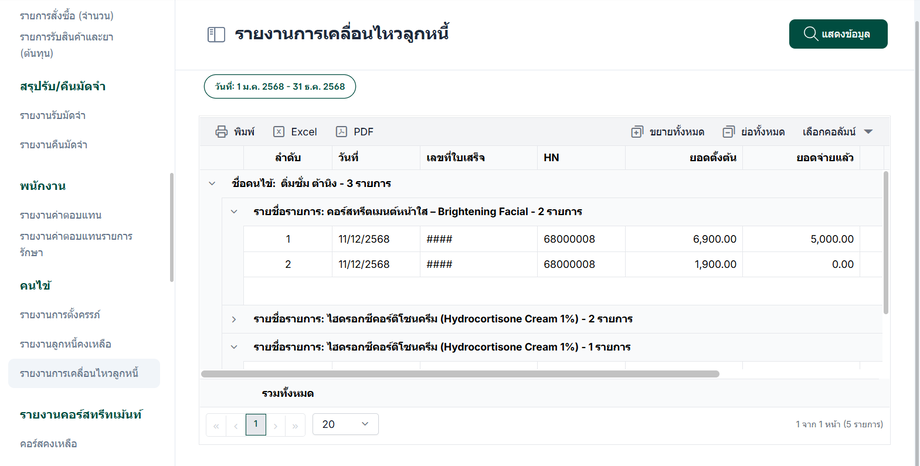Screen dimensions: 920x466
Task: Expand the collapsed Hydrocortisone Cream 2 รายการ group
Action: pos(233,319)
